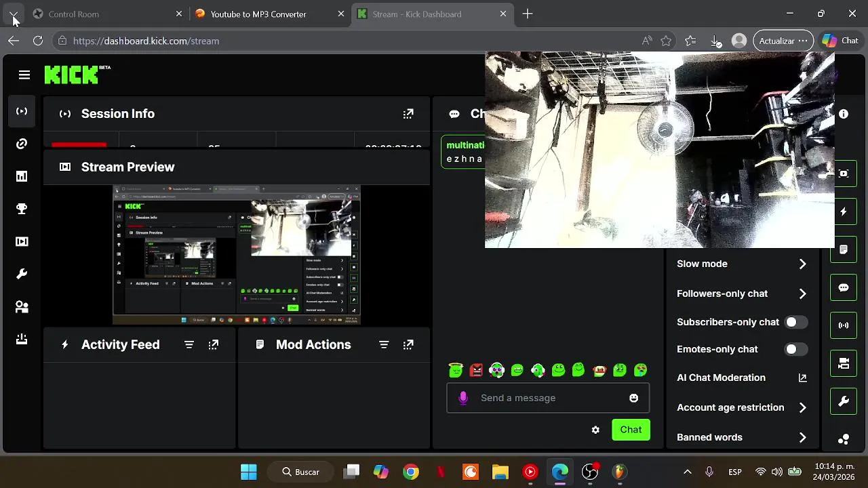Screen dimensions: 868x488
Task: Toggle Mod Actions note widget in right bar
Action: [x=844, y=250]
